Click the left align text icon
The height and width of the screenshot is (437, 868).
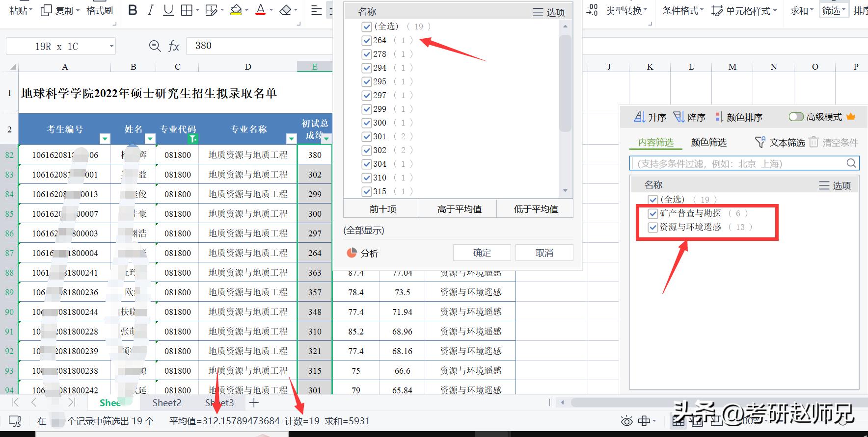click(x=317, y=10)
